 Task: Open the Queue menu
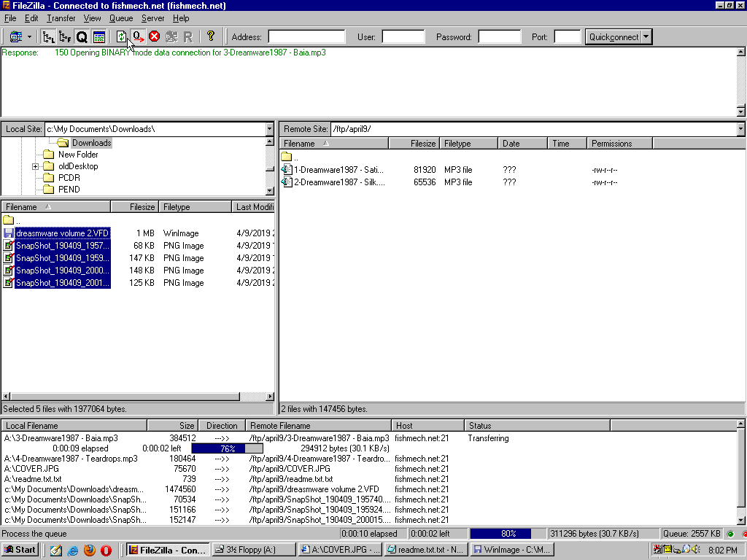(121, 18)
